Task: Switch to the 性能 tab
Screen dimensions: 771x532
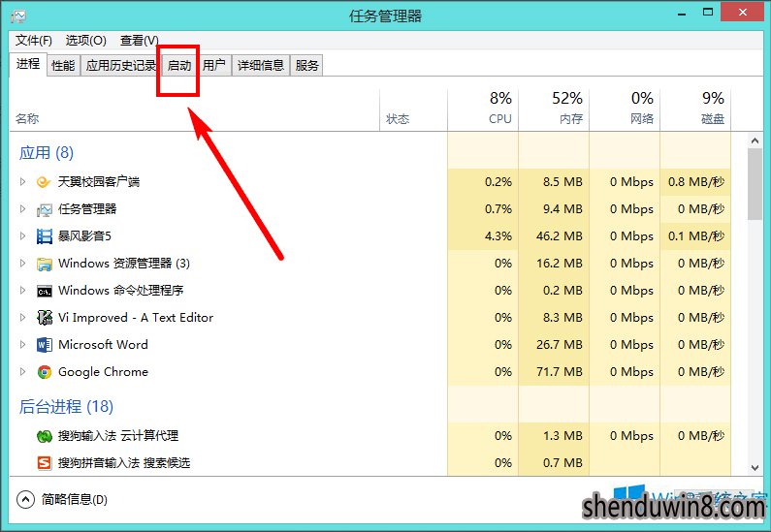Action: pos(63,65)
